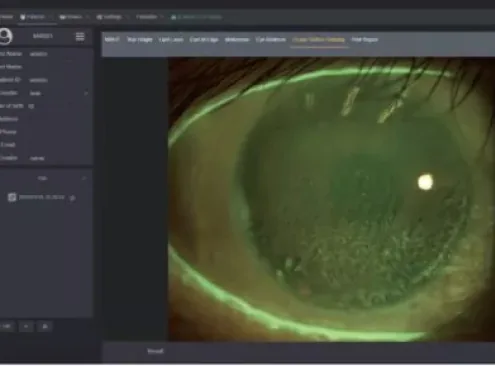Open the hamburger menu in patient panel
495x366 pixels.
[x=80, y=36]
